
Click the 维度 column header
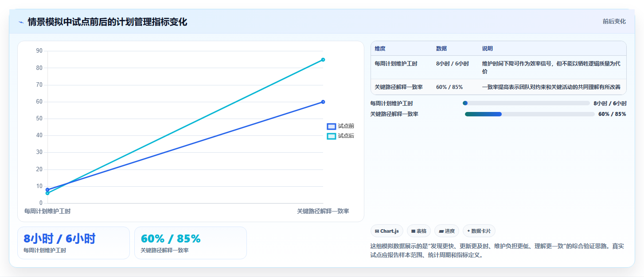(380, 49)
